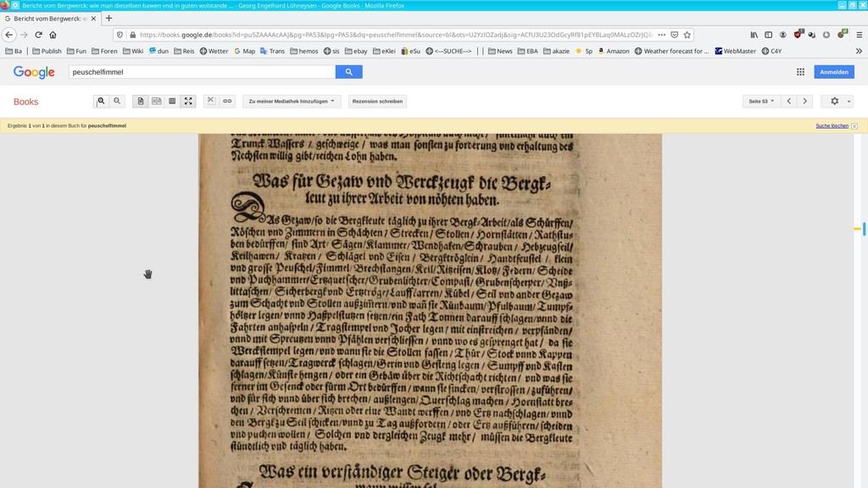Zoom in on the book page
The image size is (868, 488).
coord(102,102)
